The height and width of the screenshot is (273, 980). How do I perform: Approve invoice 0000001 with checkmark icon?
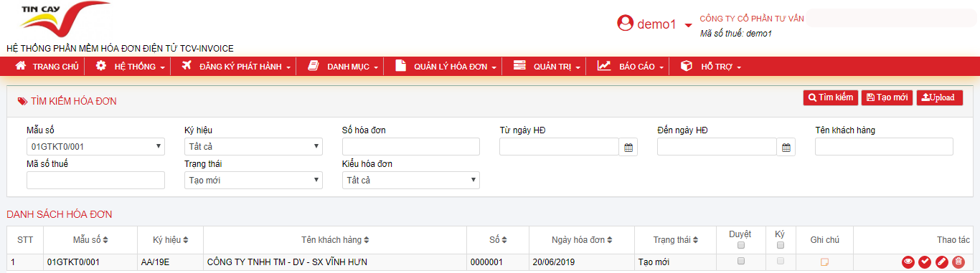tap(925, 262)
